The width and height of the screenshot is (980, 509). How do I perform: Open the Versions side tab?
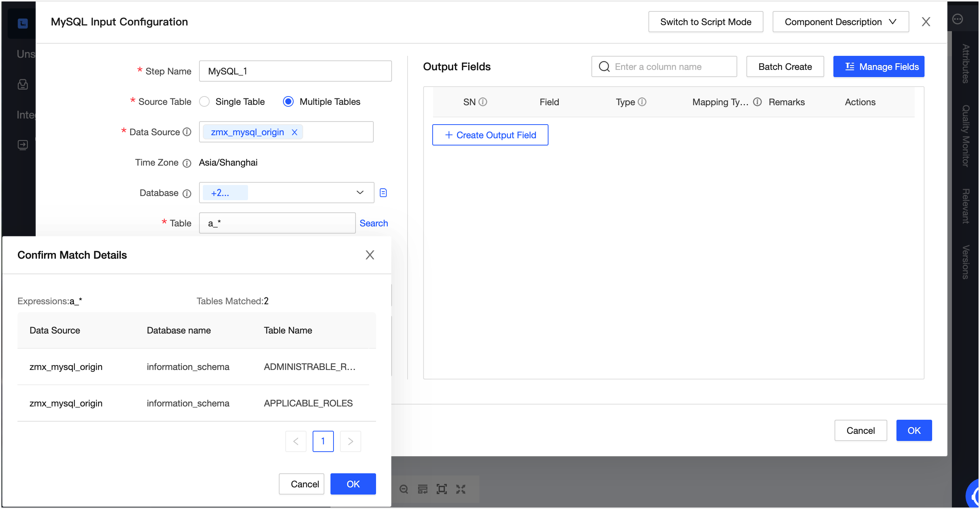[x=966, y=262]
